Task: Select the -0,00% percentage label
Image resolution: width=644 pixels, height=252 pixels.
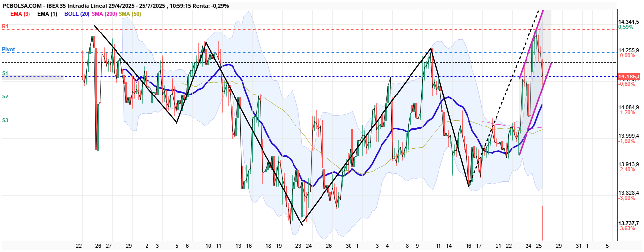Action: 627,56
